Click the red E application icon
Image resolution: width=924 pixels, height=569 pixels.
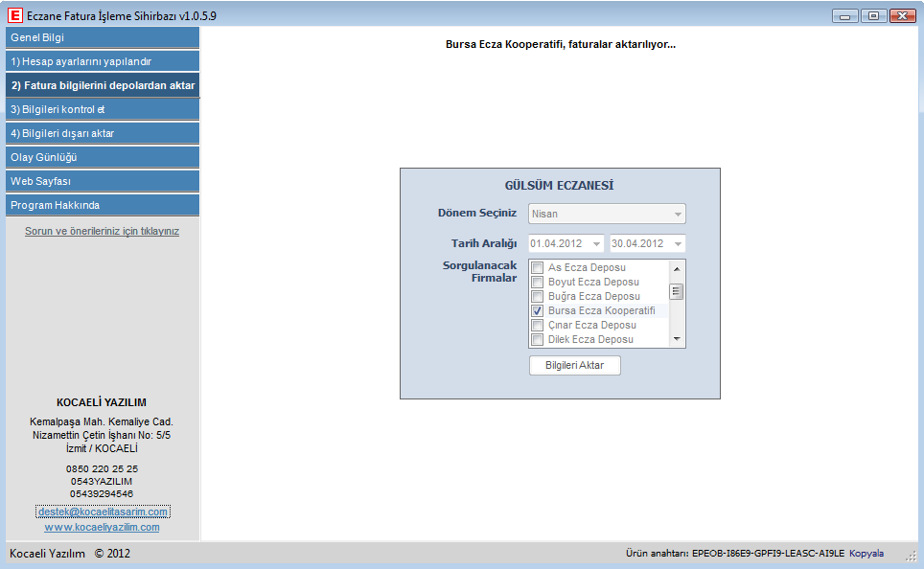pos(14,15)
